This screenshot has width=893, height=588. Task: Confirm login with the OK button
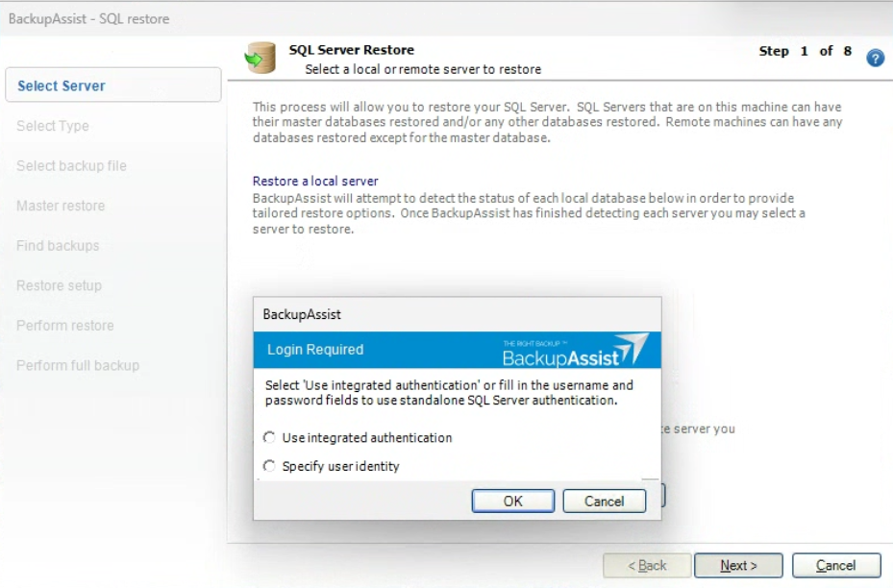[x=512, y=501]
